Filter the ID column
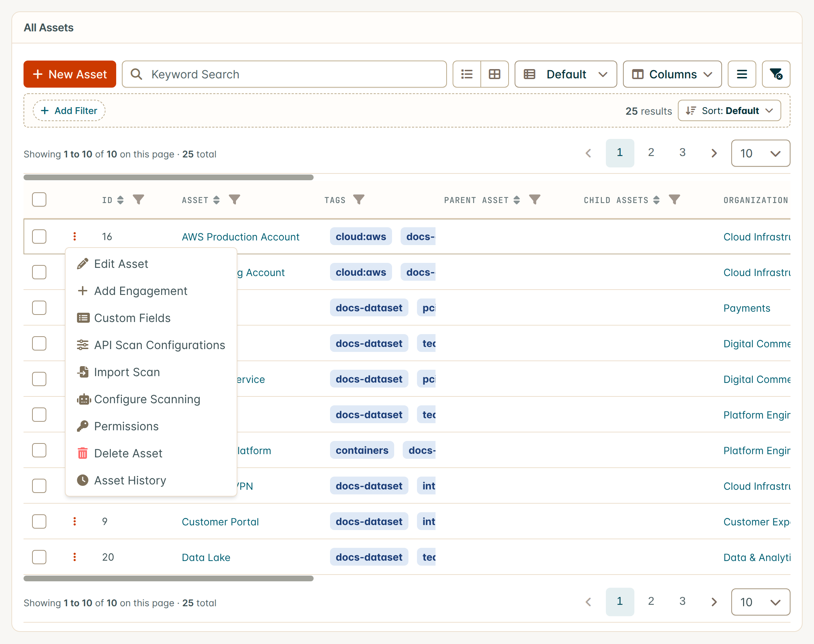The width and height of the screenshot is (814, 644). click(x=138, y=199)
